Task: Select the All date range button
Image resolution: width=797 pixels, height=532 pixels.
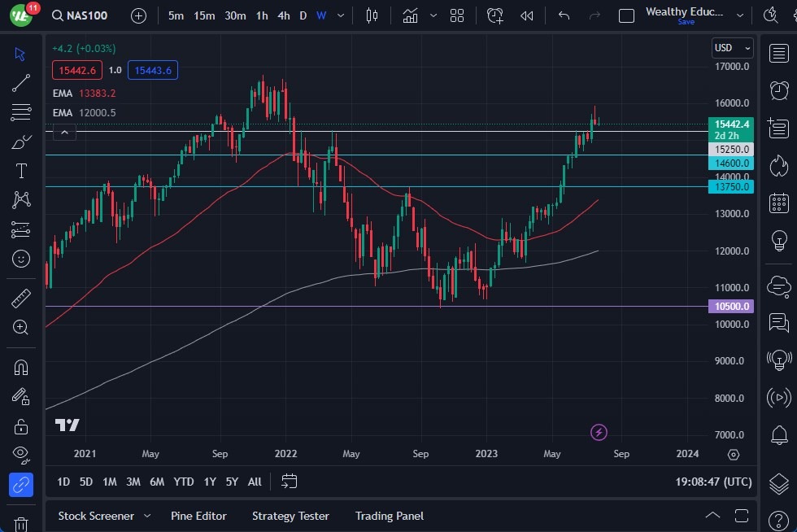Action: (x=254, y=482)
